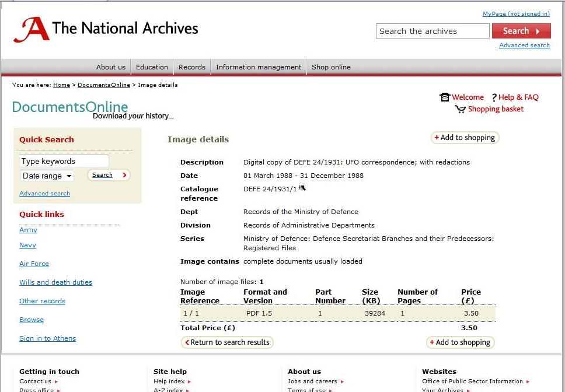Open the Date range dropdown
The image size is (565, 392).
47,176
